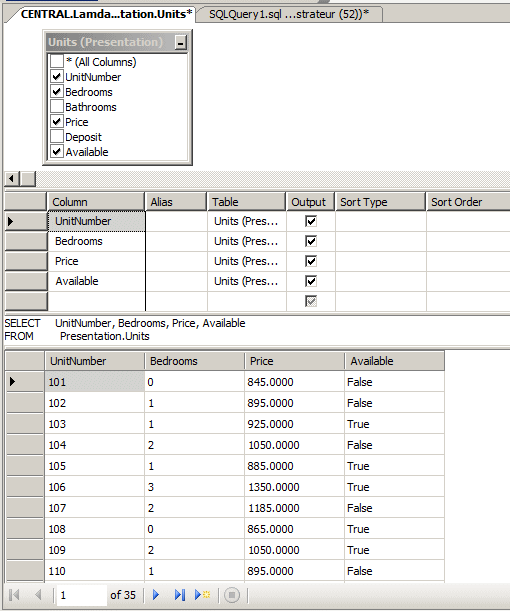Viewport: 510px width, 611px height.
Task: Click the Alias header in criteria grid
Action: (x=176, y=202)
